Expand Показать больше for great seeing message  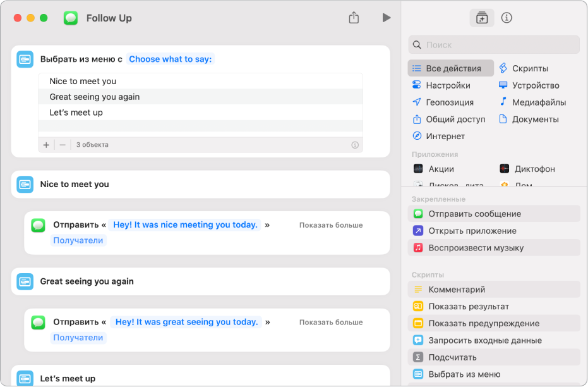point(331,322)
